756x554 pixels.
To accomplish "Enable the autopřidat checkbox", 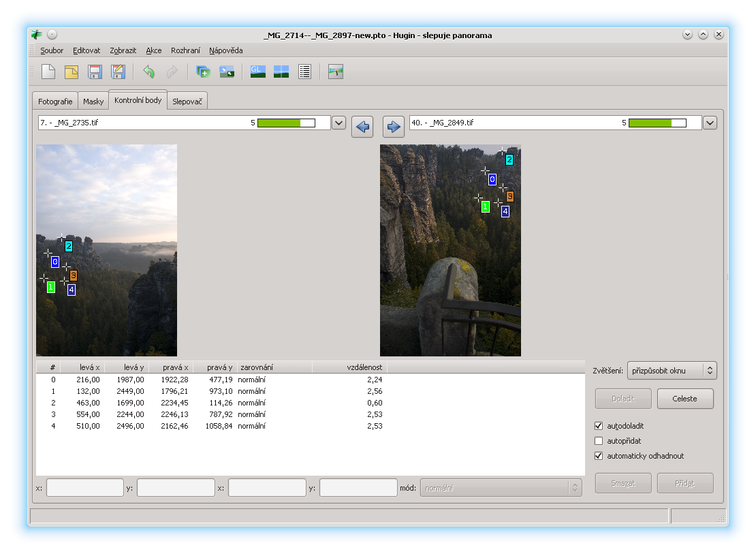I will [599, 441].
